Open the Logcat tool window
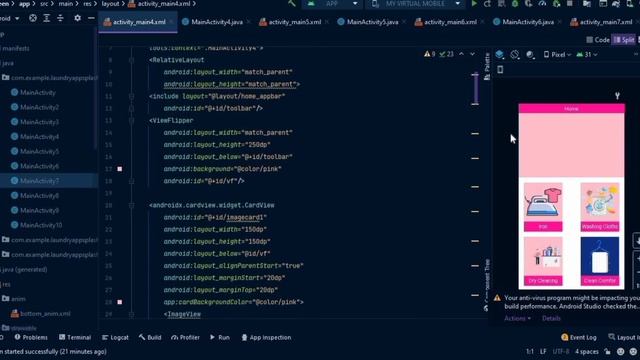Viewport: 640px width, 360px height. (115, 338)
